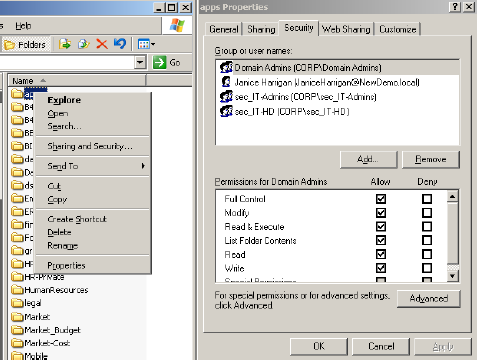Toggle Allow checkbox for List Folder Contents
The image size is (477, 361).
(381, 240)
